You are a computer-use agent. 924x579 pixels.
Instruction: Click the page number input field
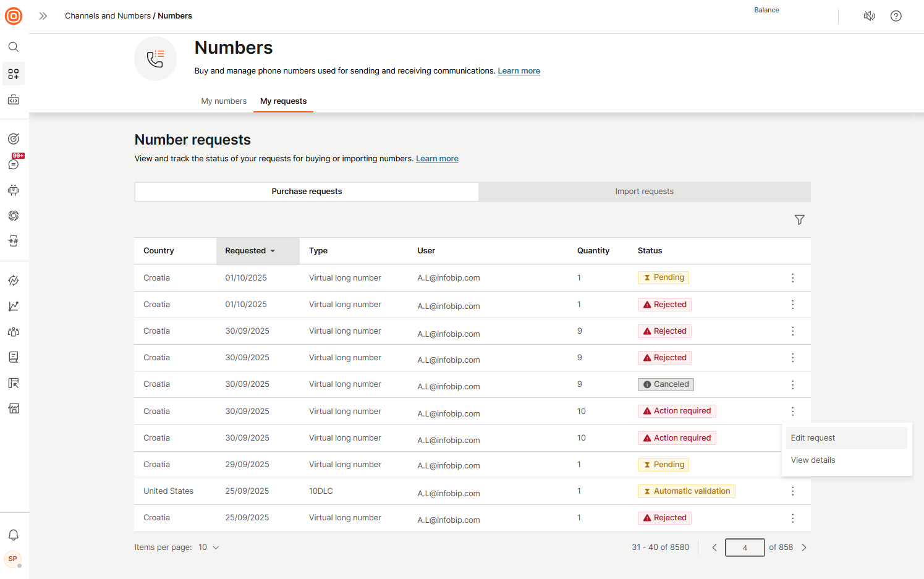click(x=745, y=547)
